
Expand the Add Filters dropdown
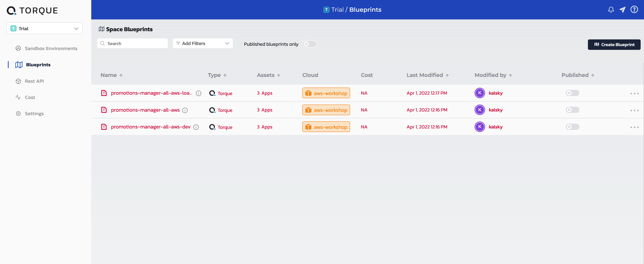203,44
